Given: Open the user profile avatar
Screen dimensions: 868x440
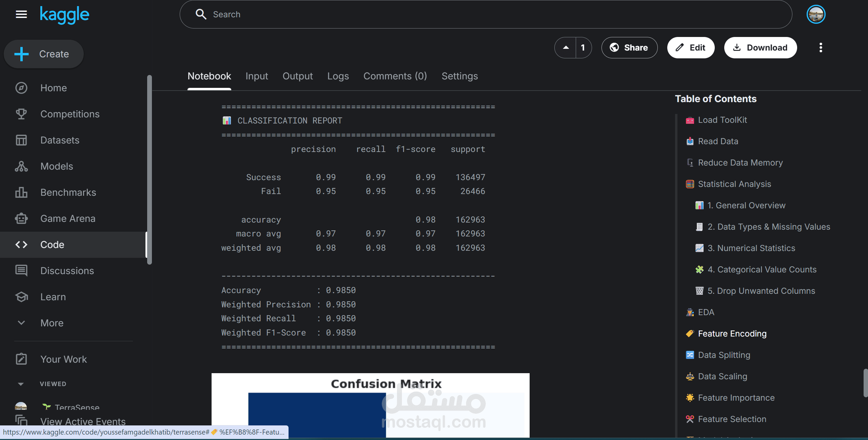Looking at the screenshot, I should [x=816, y=14].
